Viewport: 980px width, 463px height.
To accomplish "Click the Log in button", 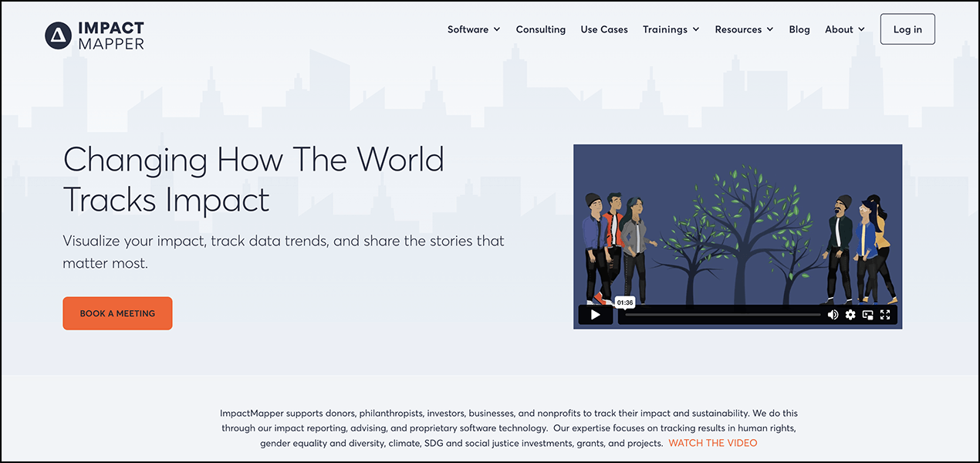I will tap(907, 29).
